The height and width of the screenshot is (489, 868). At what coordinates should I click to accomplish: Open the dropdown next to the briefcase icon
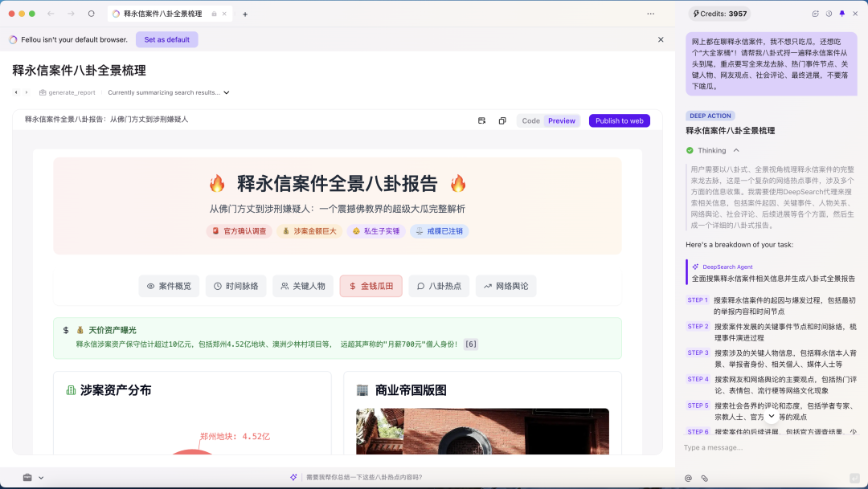point(40,477)
